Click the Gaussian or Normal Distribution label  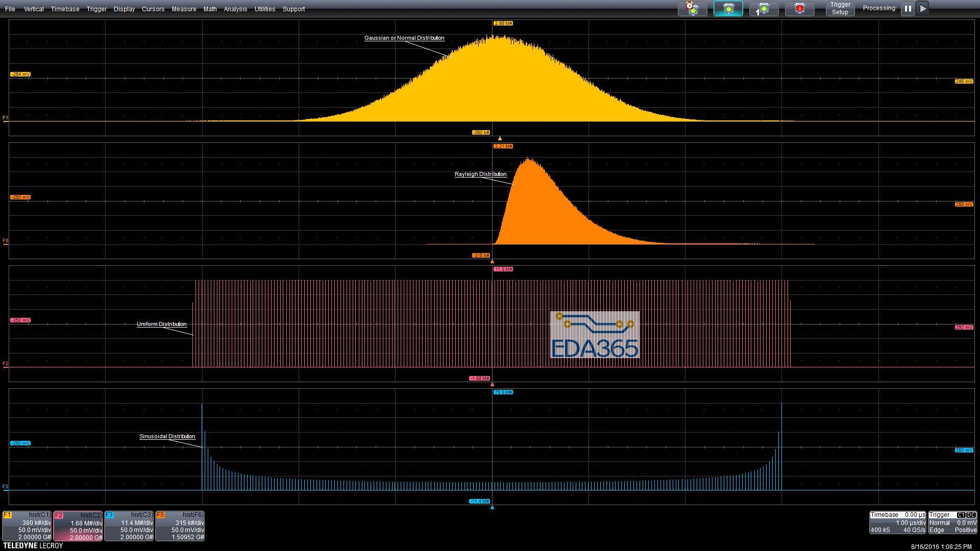click(x=404, y=38)
